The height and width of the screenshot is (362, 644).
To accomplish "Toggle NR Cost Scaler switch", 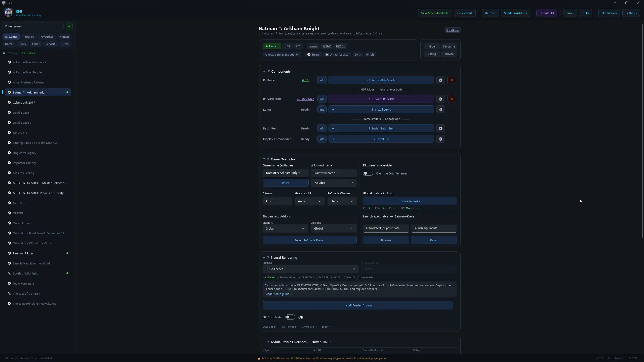I will click(x=290, y=317).
